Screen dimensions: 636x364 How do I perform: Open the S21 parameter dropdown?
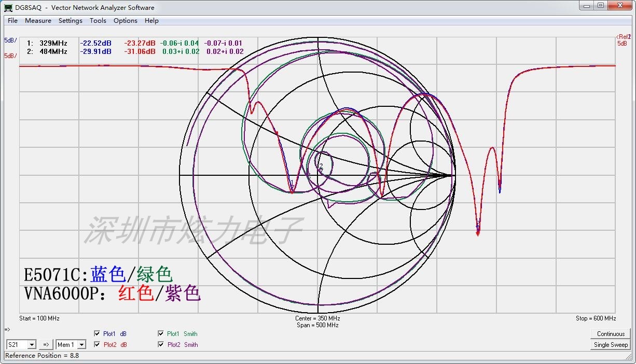pyautogui.click(x=21, y=345)
